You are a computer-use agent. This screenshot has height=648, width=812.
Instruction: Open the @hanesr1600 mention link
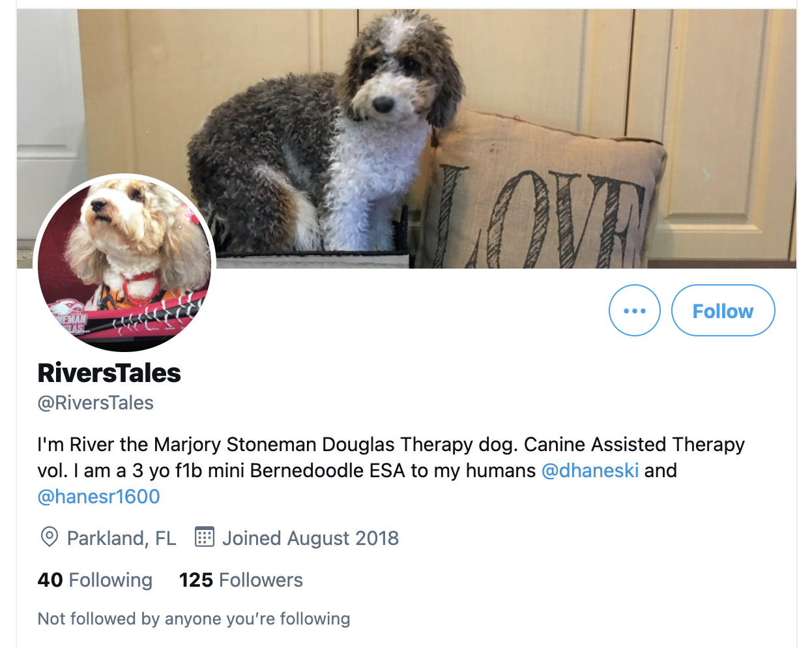[x=98, y=496]
